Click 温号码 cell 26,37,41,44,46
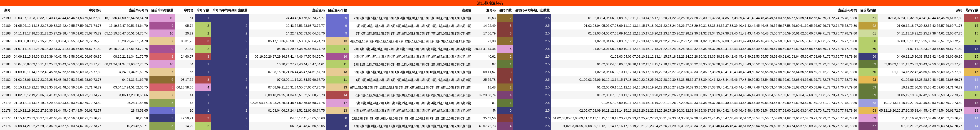Viewport: 980px width, 130px height. pyautogui.click(x=485, y=49)
